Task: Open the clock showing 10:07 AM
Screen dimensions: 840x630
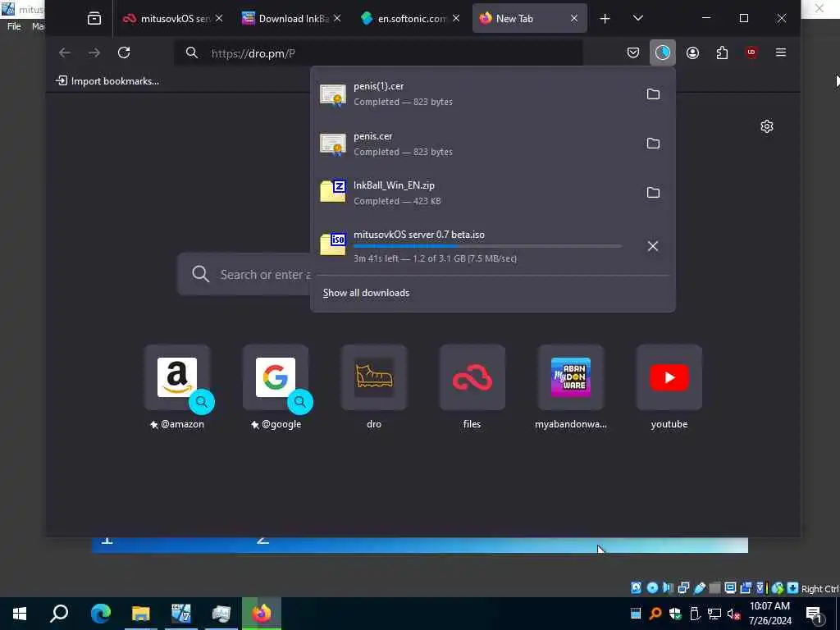Action: click(769, 614)
